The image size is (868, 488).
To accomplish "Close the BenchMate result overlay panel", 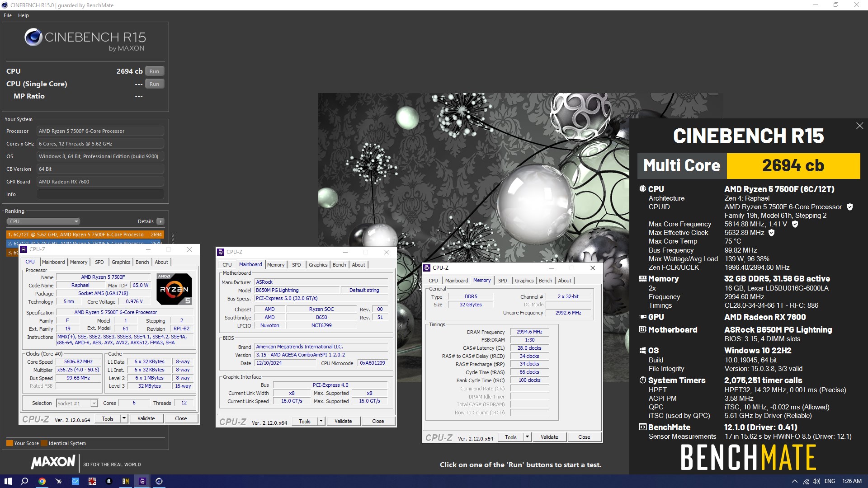I will 859,126.
